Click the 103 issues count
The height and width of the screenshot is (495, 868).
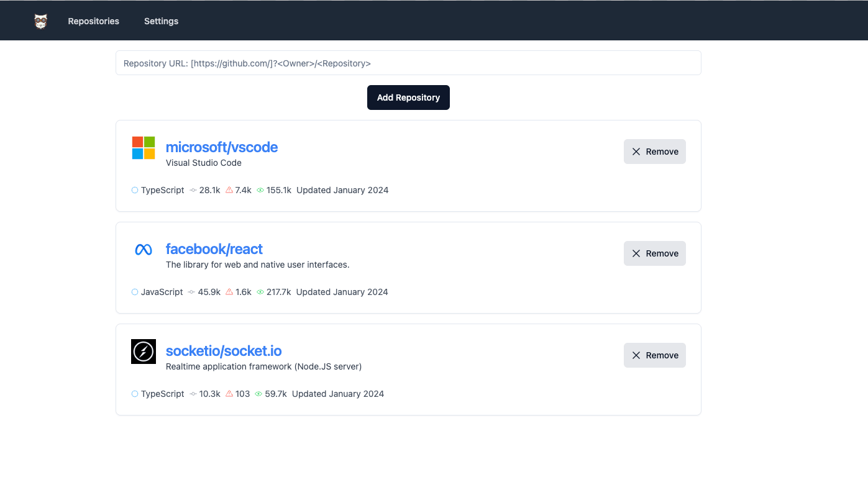pyautogui.click(x=243, y=394)
